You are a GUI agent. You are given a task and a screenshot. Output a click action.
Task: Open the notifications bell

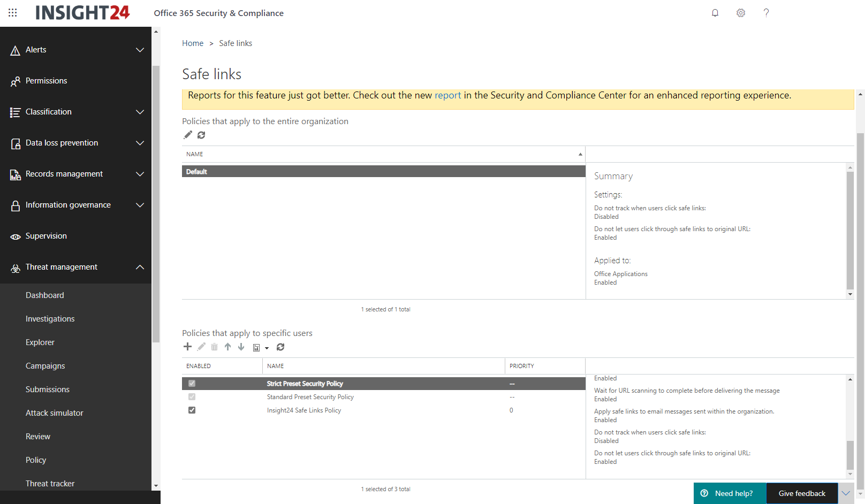(715, 13)
